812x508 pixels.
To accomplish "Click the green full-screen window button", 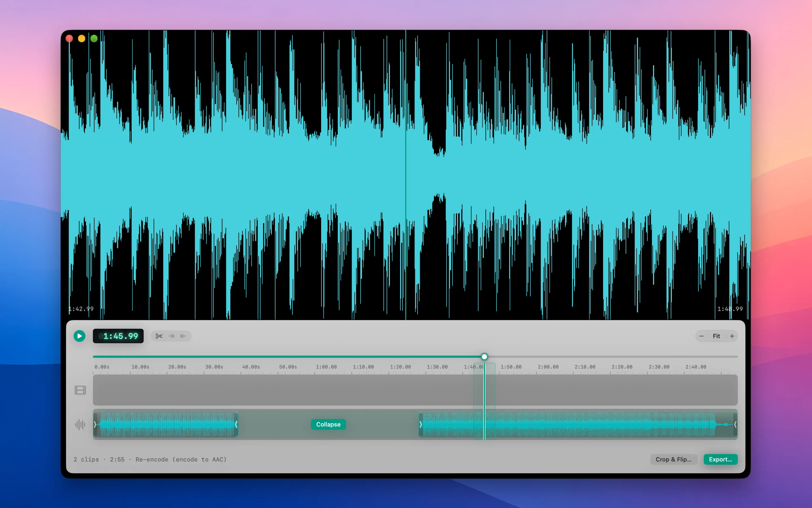I will 94,39.
